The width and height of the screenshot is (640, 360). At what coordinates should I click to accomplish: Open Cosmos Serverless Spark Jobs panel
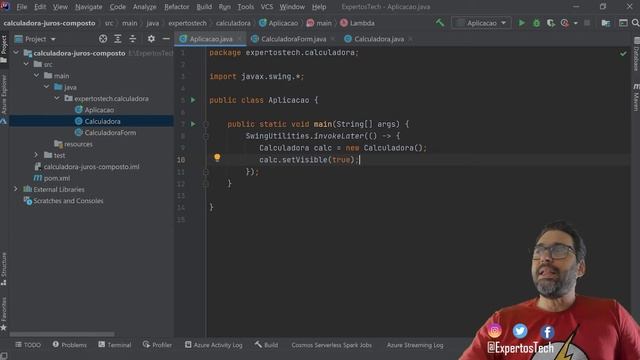331,345
